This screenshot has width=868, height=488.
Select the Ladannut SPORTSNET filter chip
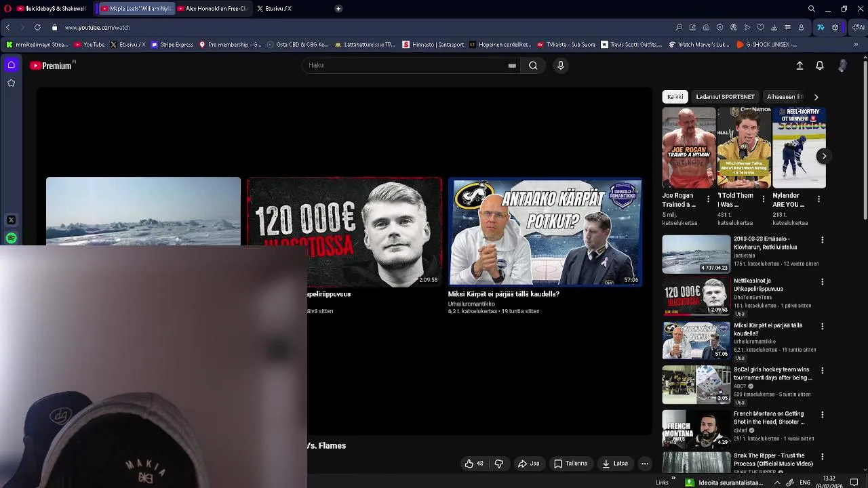click(725, 97)
